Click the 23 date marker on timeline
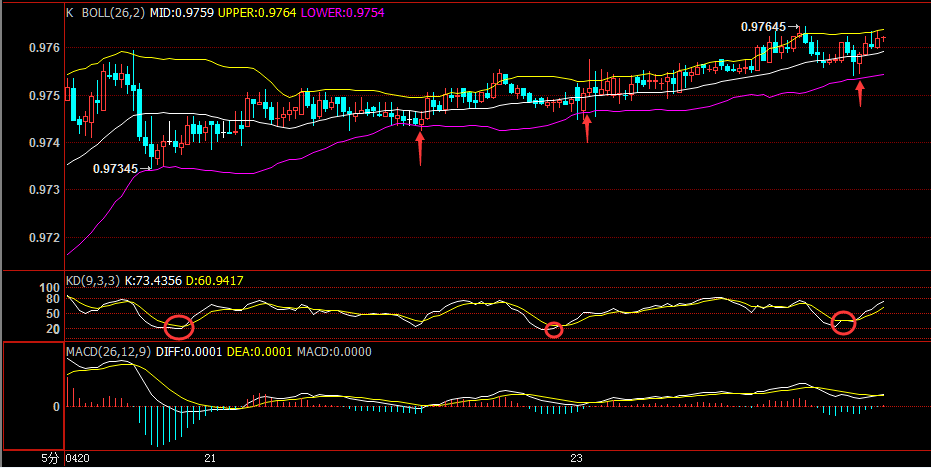Viewport: 931px width, 468px height. click(x=576, y=458)
